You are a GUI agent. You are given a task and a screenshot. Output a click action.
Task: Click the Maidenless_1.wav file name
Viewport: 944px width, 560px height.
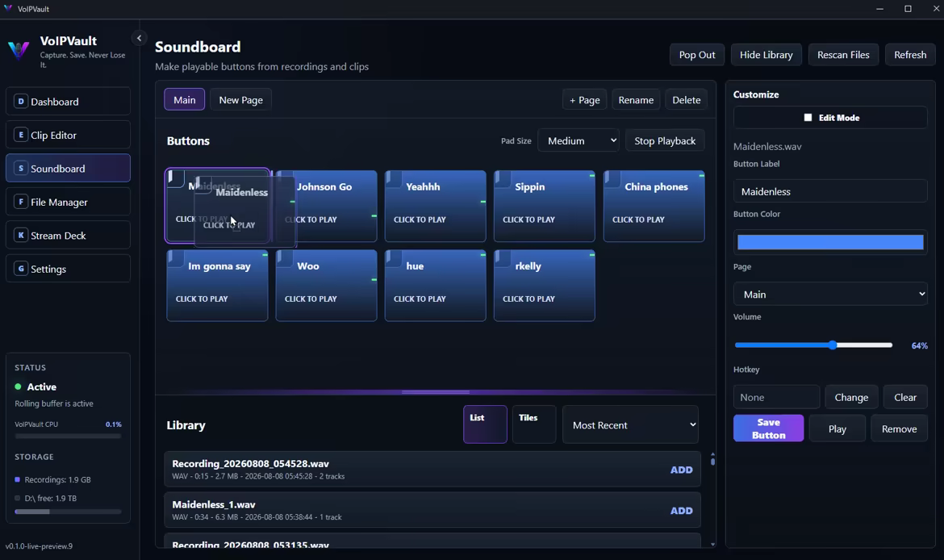214,504
